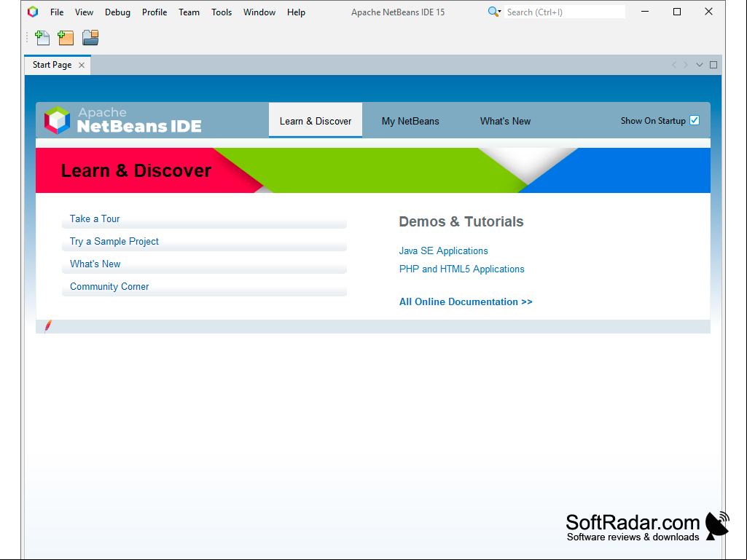Switch to the What's New tab

(x=505, y=122)
